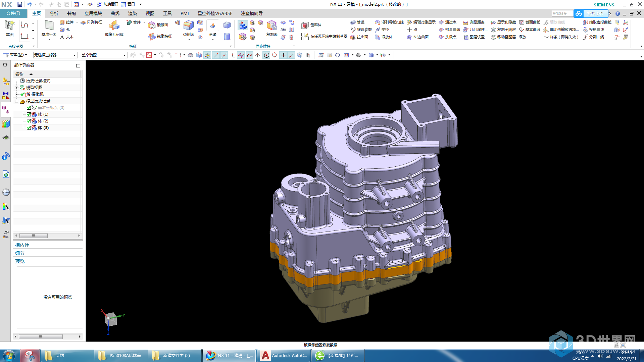Viewport: 644px width, 362px height.
Task: Open the Windows Start button
Action: click(9, 355)
